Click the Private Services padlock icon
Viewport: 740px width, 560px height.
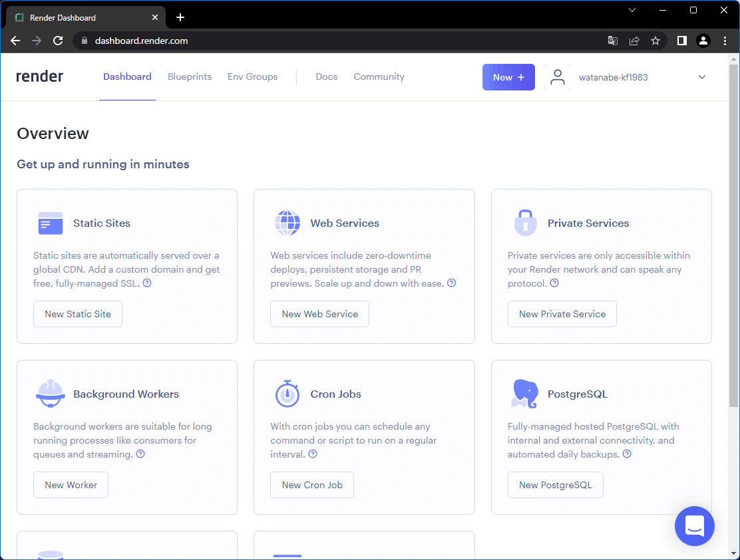525,223
